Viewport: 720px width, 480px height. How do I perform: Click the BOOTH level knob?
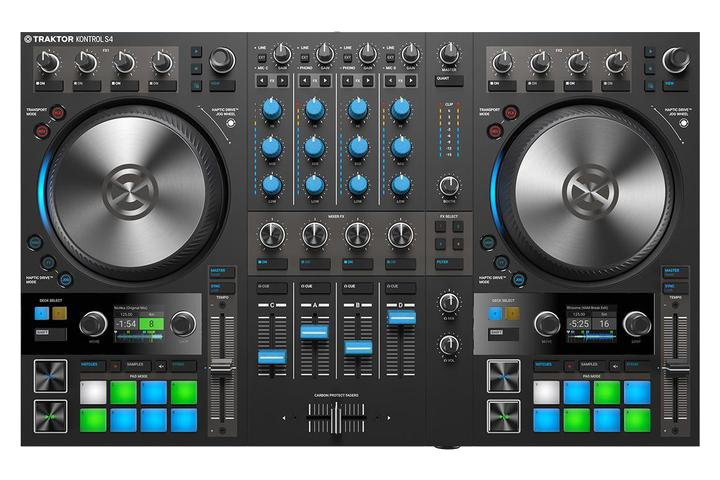coord(449,186)
